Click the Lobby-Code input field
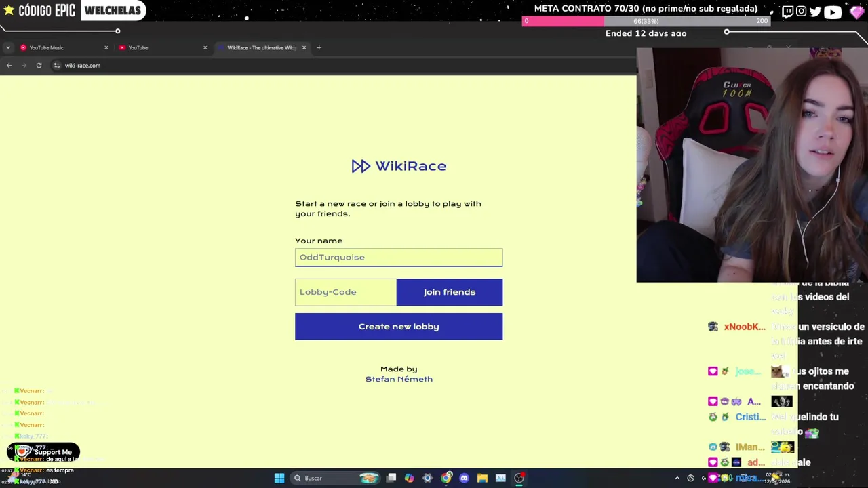 (346, 292)
